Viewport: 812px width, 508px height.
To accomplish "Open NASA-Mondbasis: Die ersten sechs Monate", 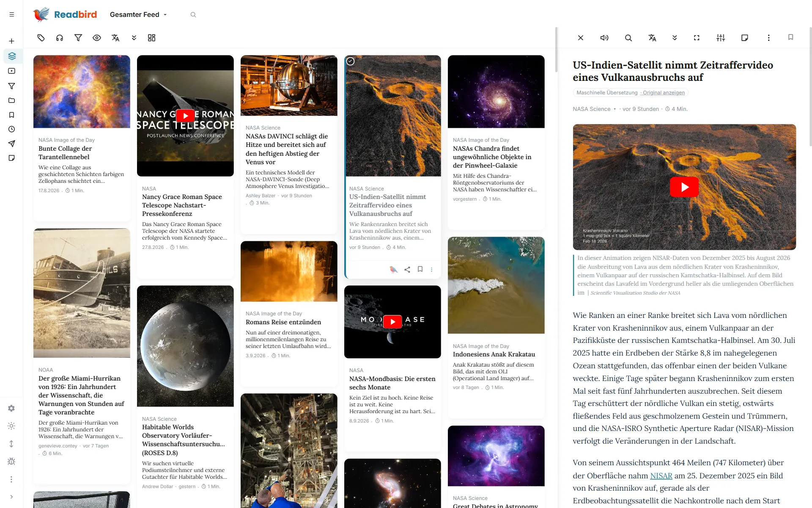I will [392, 383].
